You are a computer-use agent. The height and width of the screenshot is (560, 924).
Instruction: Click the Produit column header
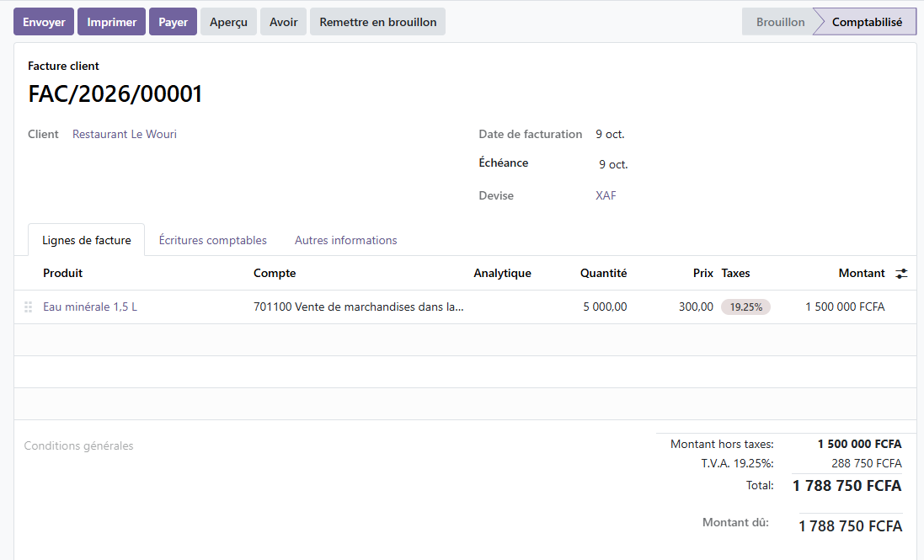[62, 273]
